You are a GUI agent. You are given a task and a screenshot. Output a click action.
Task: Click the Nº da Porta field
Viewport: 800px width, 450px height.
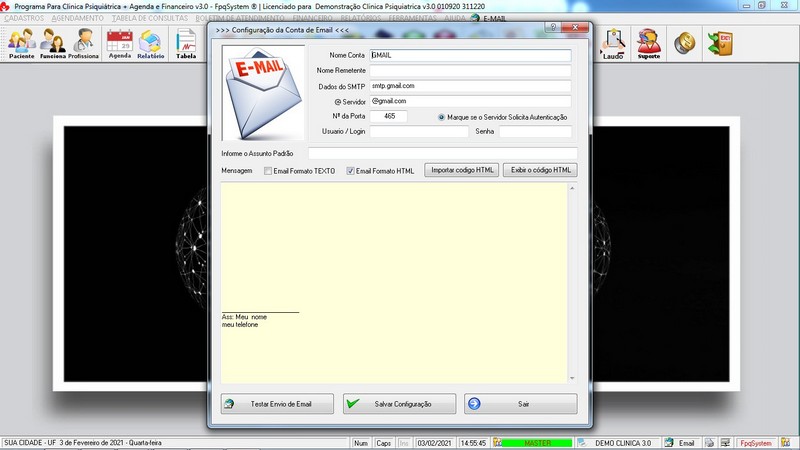[388, 116]
